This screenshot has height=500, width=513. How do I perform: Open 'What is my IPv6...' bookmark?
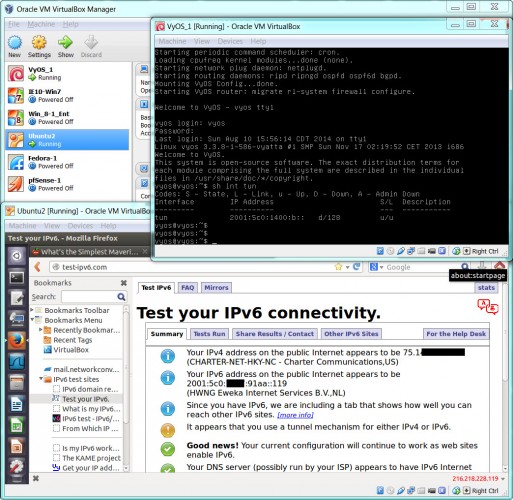pos(87,409)
